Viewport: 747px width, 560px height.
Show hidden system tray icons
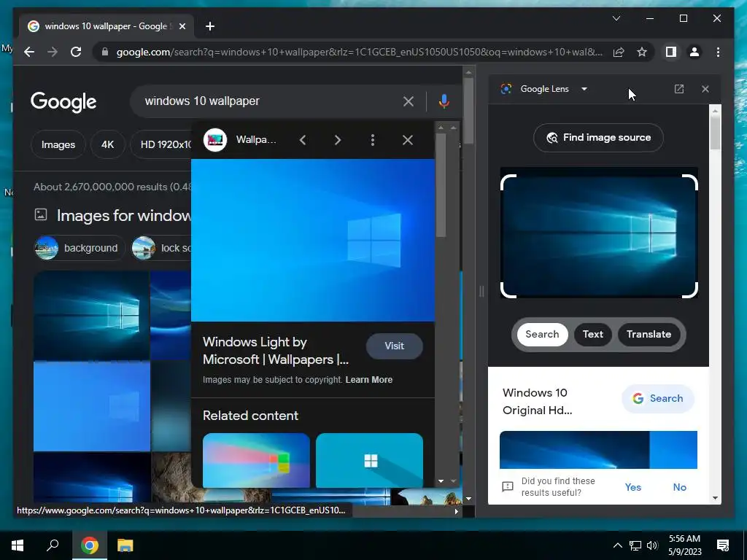coord(617,545)
